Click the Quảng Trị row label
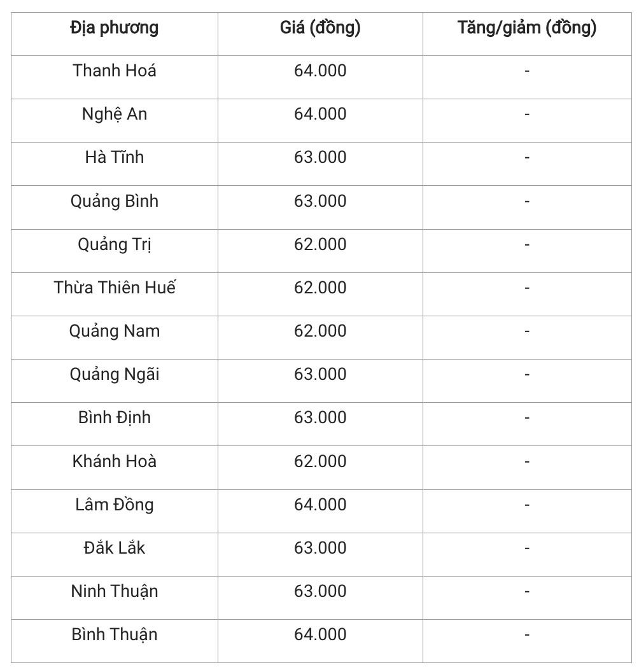 pos(115,244)
